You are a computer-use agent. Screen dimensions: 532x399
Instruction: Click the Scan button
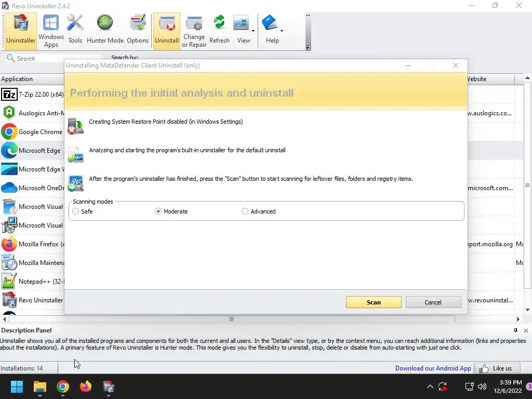[374, 302]
